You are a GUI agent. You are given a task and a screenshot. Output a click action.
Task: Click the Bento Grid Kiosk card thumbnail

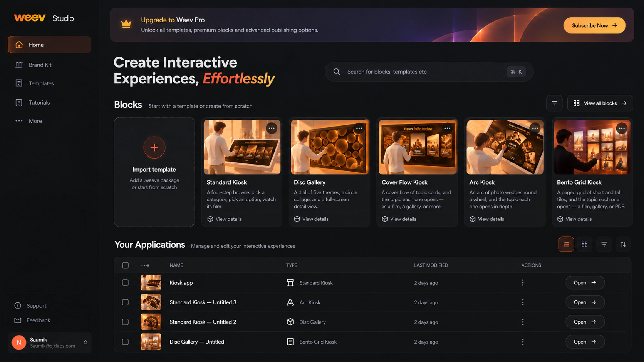[592, 147]
